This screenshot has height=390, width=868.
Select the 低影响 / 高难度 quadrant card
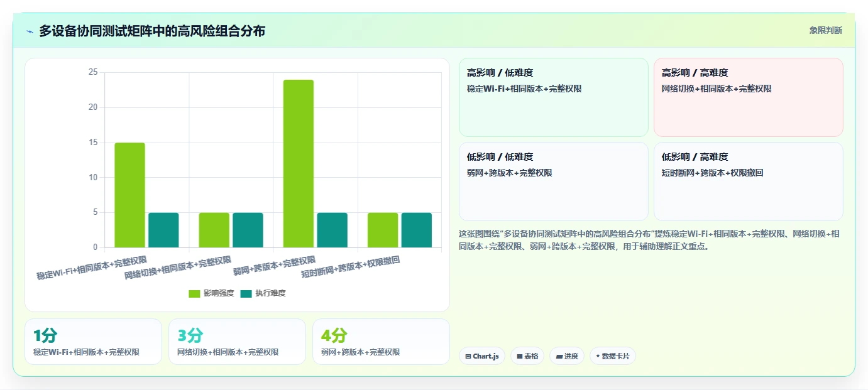[749, 181]
